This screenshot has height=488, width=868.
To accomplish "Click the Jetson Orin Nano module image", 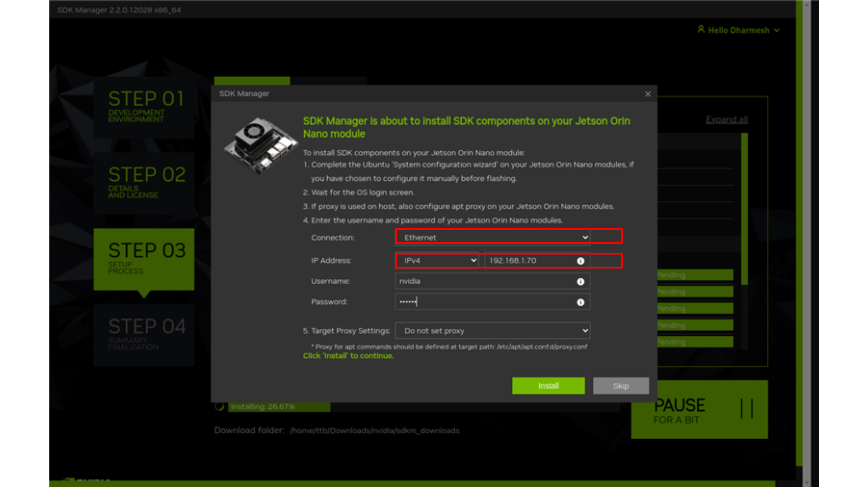I will [261, 145].
